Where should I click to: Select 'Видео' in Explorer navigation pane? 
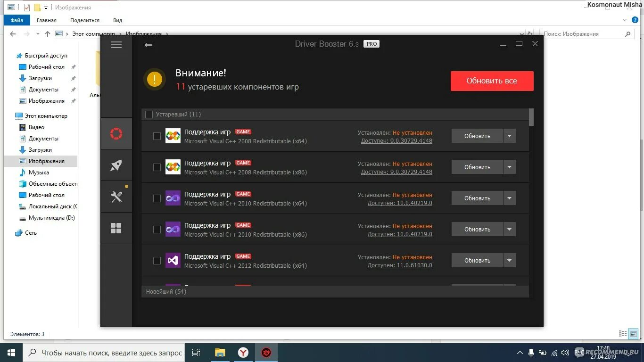[36, 127]
